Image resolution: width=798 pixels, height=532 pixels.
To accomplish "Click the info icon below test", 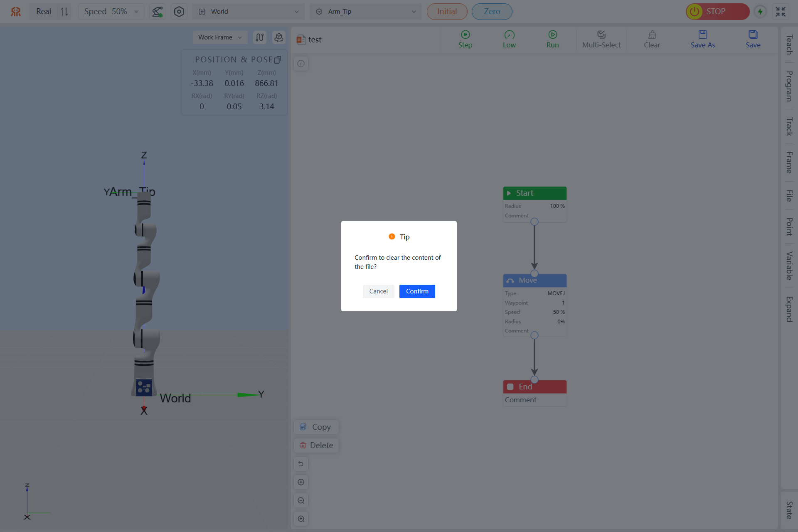I will point(301,64).
